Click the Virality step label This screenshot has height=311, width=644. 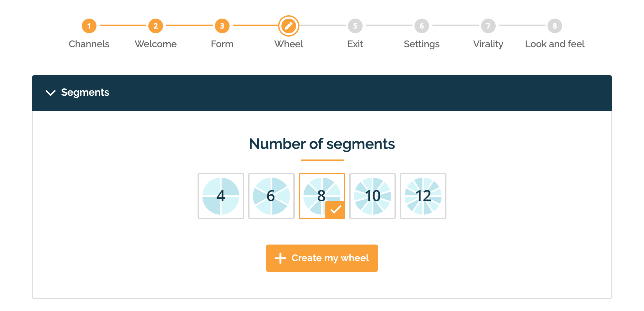(x=488, y=44)
